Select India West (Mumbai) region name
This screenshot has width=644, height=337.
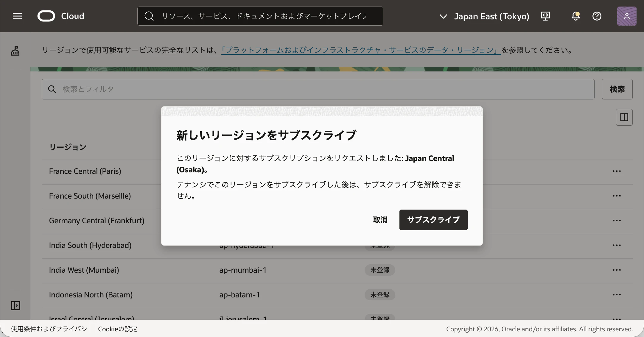coord(84,270)
